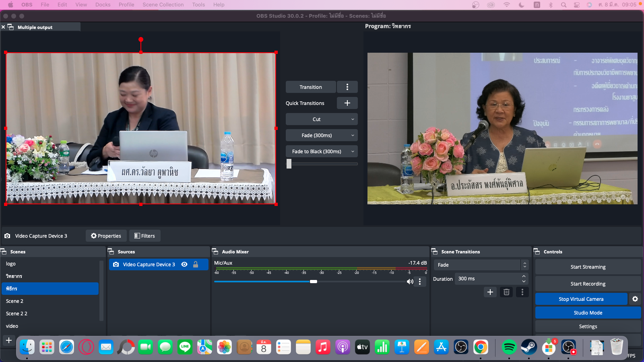This screenshot has height=362, width=644.
Task: Mute the Mic/Aux speaker icon
Action: [410, 282]
